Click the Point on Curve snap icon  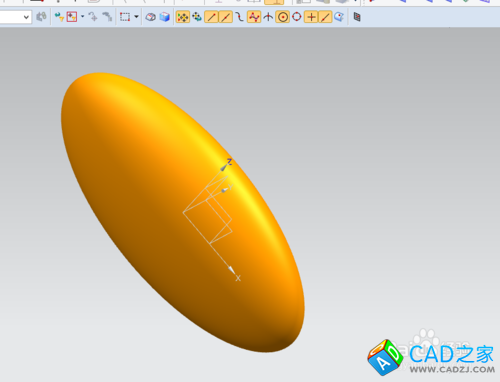point(325,17)
